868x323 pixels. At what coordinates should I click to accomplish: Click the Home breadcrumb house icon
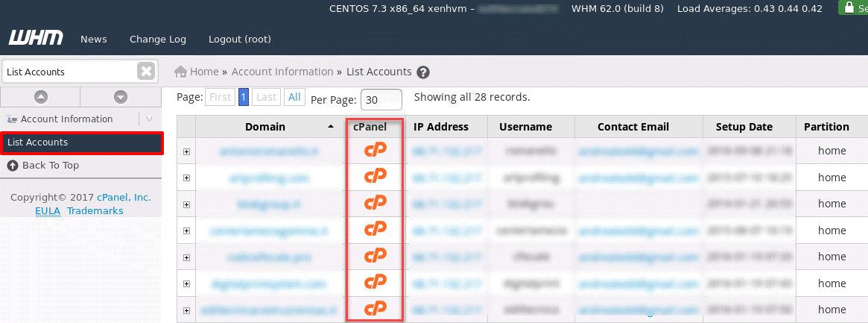tap(180, 72)
